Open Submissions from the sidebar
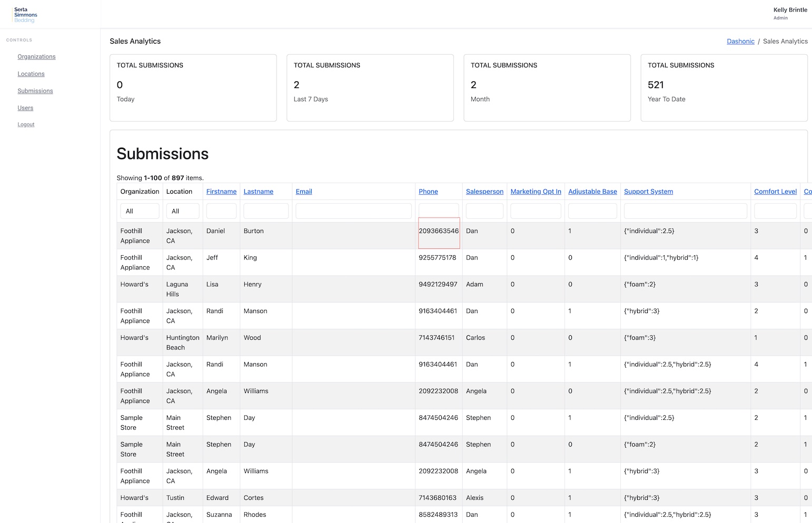 click(35, 91)
